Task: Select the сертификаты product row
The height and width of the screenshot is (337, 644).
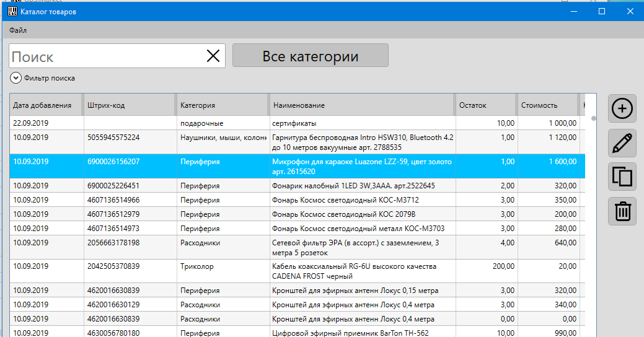Action: 298,123
